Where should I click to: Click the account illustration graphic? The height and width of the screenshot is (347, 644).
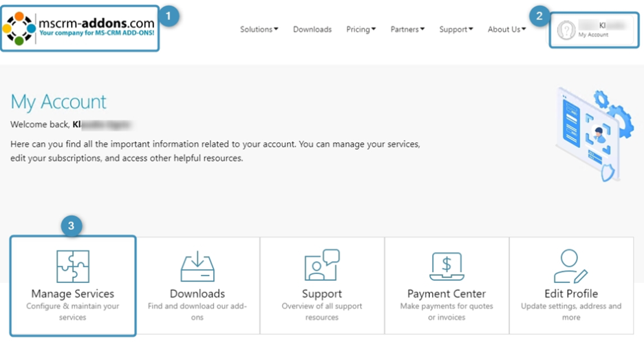[594, 134]
